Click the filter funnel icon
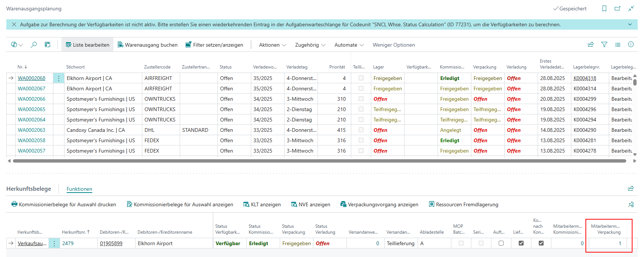The image size is (644, 257). pyautogui.click(x=604, y=45)
